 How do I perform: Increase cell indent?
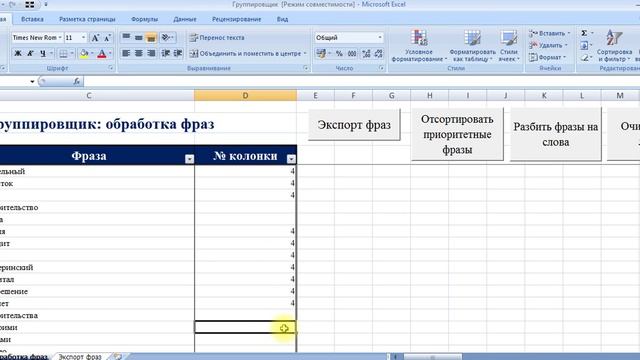click(x=178, y=53)
